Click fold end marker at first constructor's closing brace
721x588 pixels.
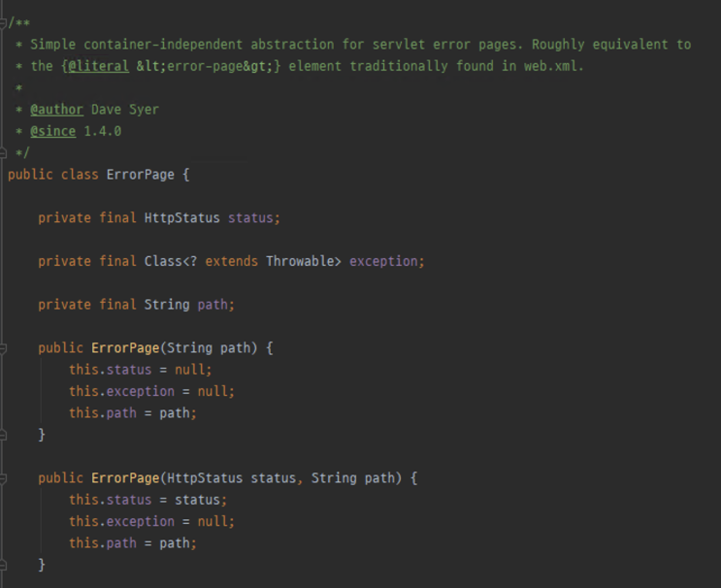click(x=4, y=435)
